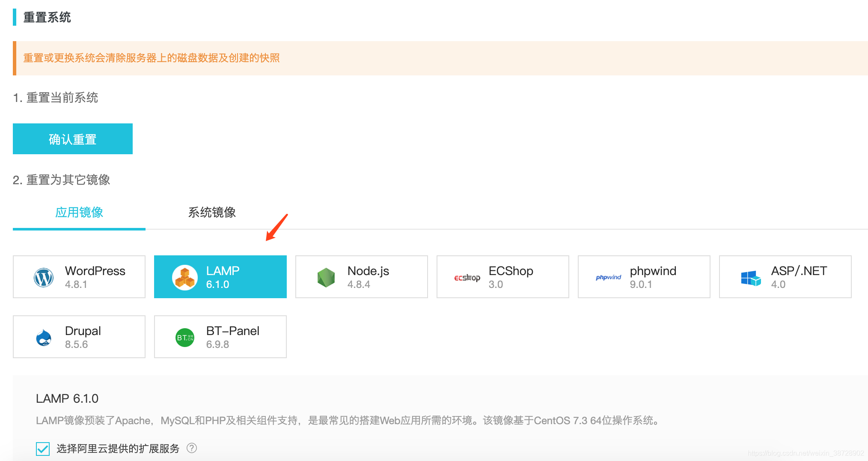Click the ASP/.NET Windows logo icon
The width and height of the screenshot is (868, 461).
tap(751, 278)
